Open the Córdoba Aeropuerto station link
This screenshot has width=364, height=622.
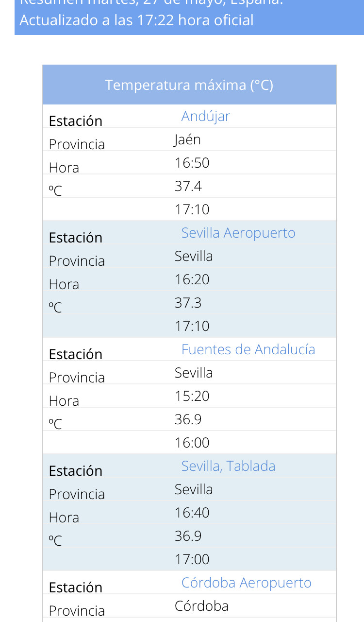(x=246, y=583)
